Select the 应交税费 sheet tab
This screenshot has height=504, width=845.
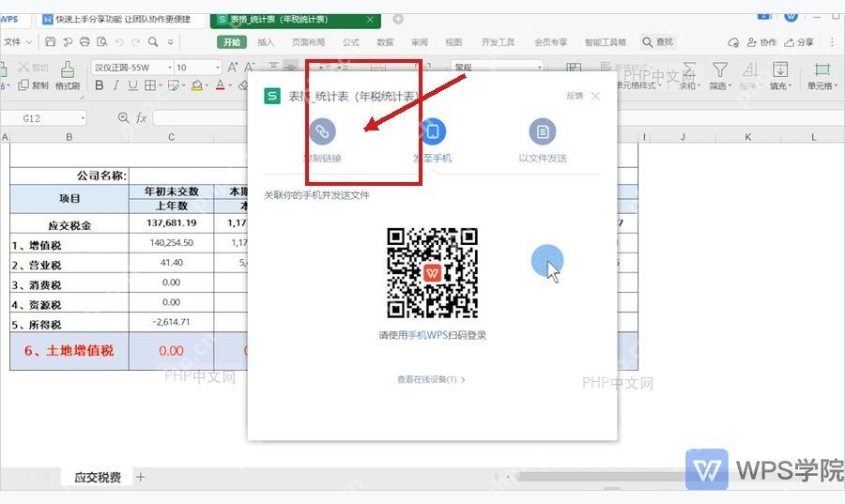click(x=98, y=477)
